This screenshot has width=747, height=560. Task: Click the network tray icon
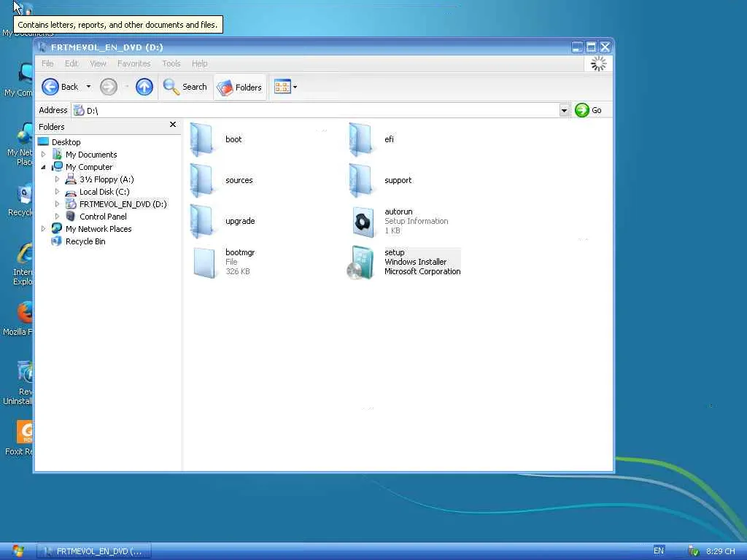694,551
